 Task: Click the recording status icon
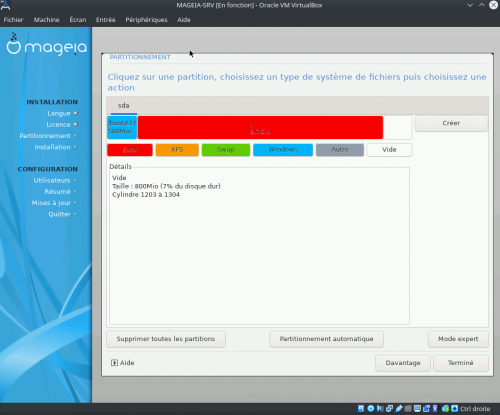[426, 408]
